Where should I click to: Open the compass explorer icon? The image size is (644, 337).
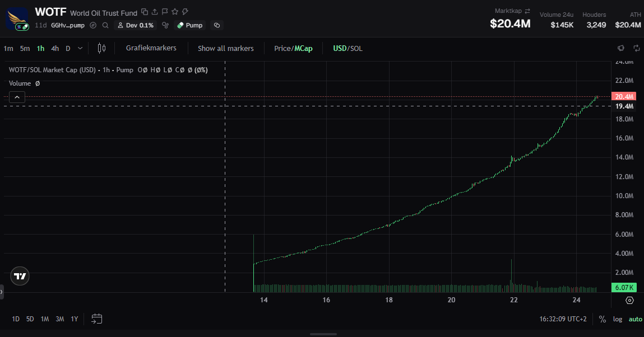tap(93, 25)
